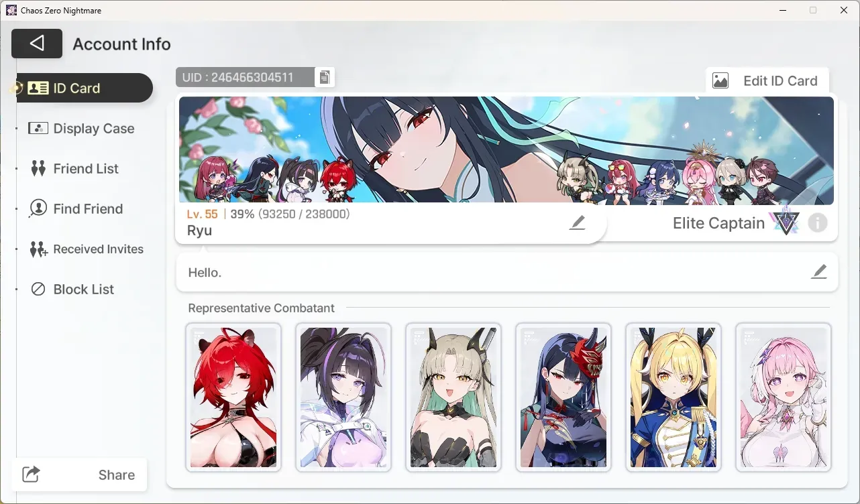Click the back arrow button
Screen dimensions: 860x504
37,44
